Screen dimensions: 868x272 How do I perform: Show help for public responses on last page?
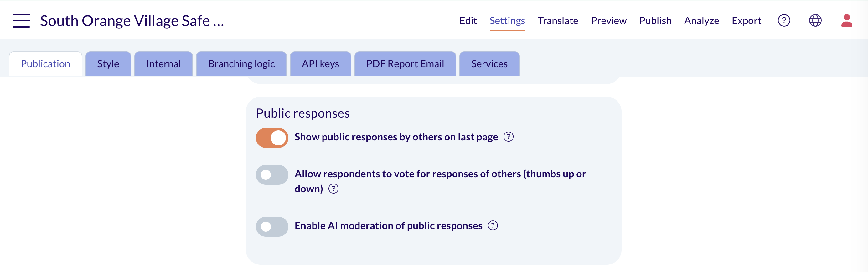[508, 137]
